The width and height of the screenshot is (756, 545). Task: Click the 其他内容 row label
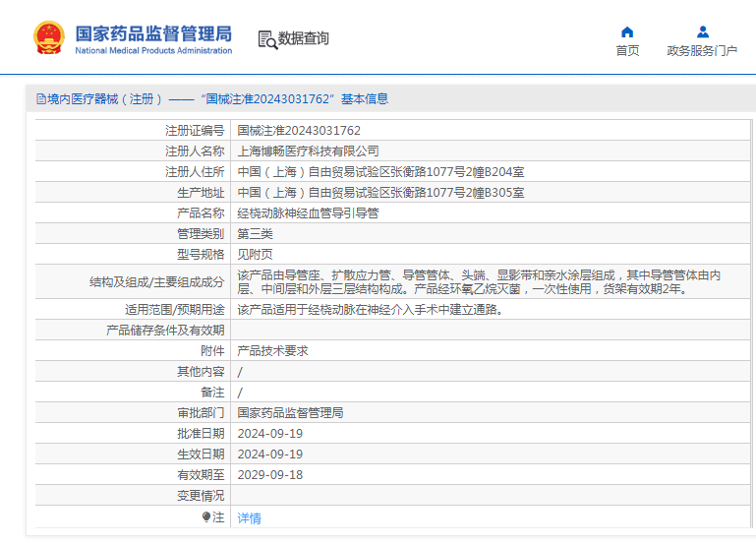pyautogui.click(x=201, y=372)
